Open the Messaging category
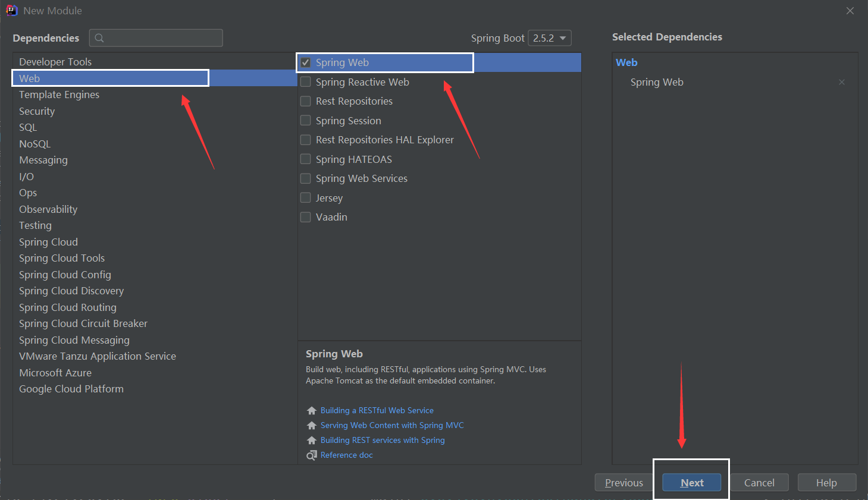868x500 pixels. tap(155, 160)
